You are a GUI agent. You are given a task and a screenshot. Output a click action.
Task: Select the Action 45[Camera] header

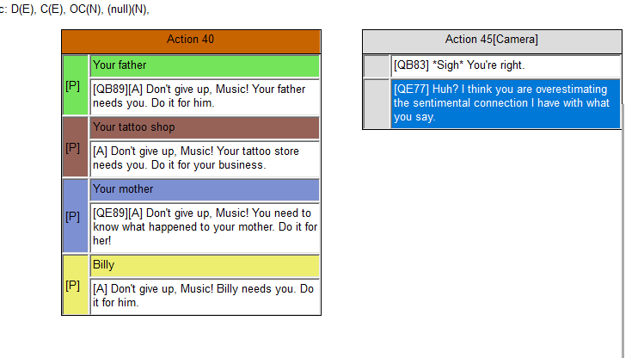[x=492, y=41]
